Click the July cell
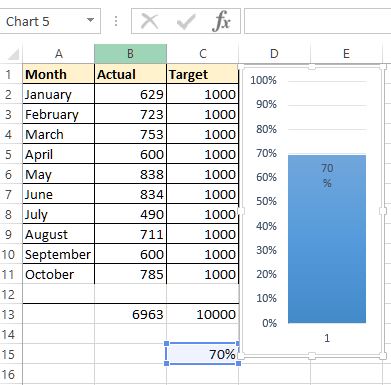391x385 pixels. tap(59, 214)
